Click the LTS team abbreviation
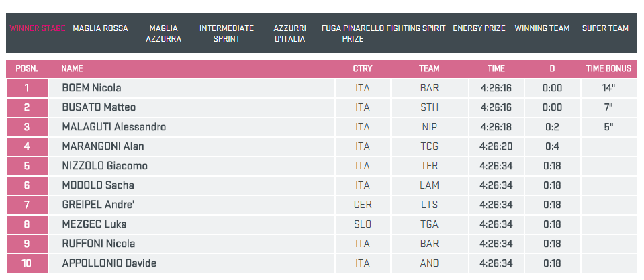Viewport: 644px width, 280px height. [429, 205]
